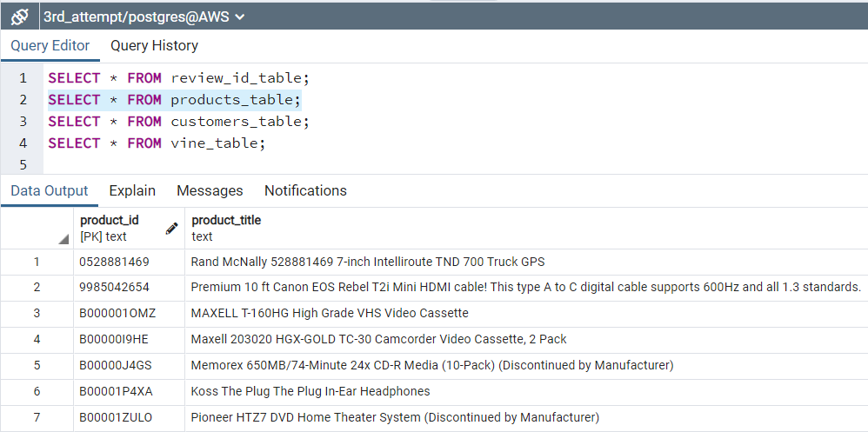Click cell with product_id 0528881469
The width and height of the screenshot is (868, 432).
[x=129, y=262]
